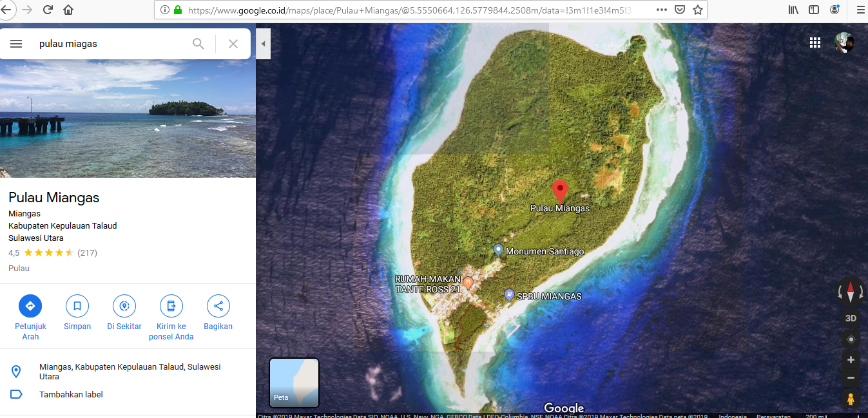868x418 pixels.
Task: Activate Street View with the pegman icon
Action: (851, 399)
